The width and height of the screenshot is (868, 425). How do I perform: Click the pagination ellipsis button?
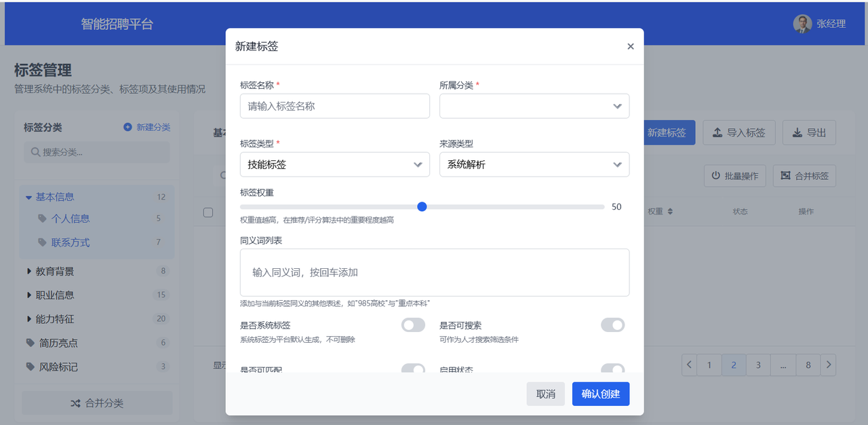[x=783, y=365]
